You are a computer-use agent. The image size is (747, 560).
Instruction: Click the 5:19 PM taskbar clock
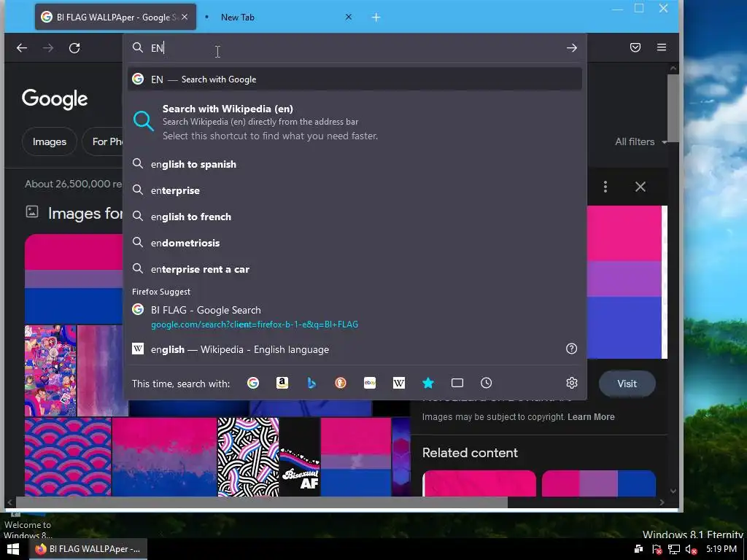click(x=721, y=549)
